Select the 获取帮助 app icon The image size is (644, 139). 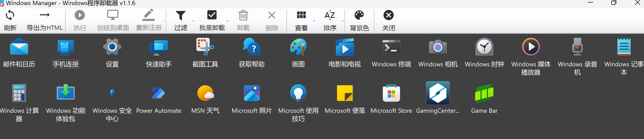point(252,47)
